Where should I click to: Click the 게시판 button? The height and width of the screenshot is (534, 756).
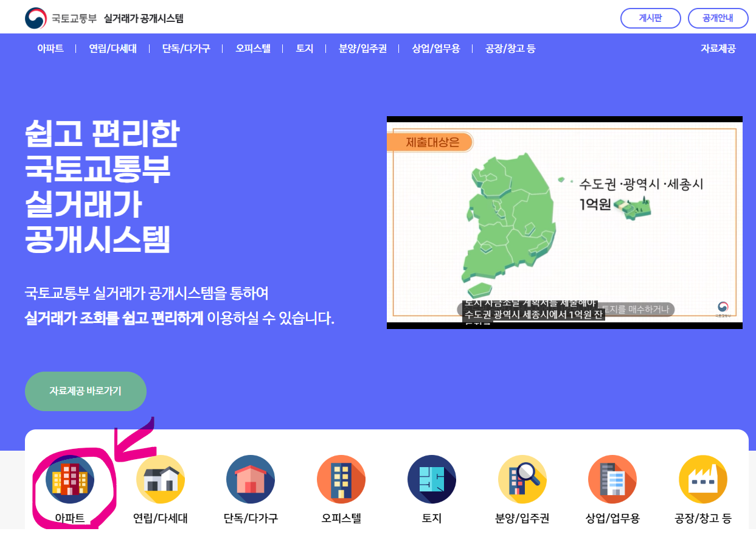point(650,18)
